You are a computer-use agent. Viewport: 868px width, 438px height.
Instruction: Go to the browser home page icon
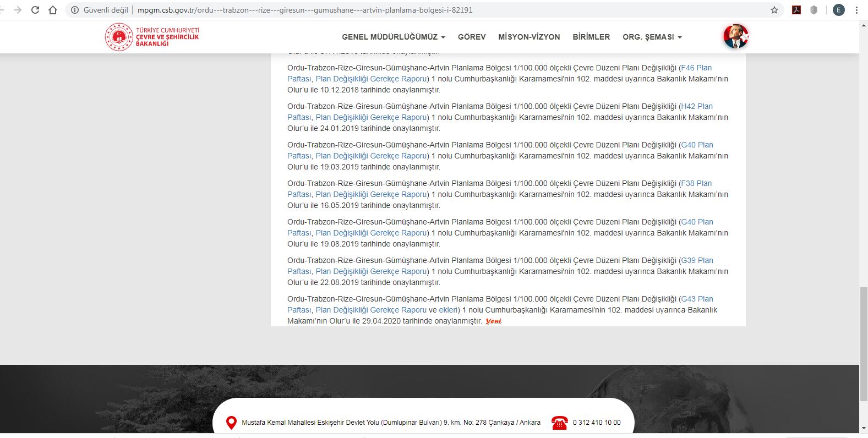click(53, 10)
